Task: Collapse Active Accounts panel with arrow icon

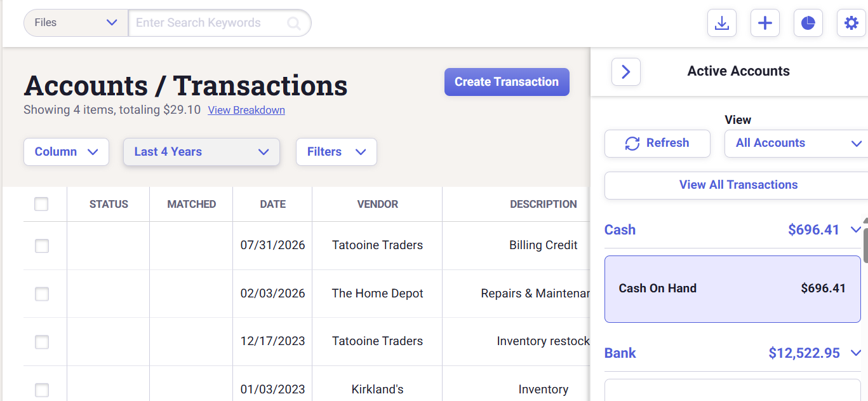Action: [626, 72]
